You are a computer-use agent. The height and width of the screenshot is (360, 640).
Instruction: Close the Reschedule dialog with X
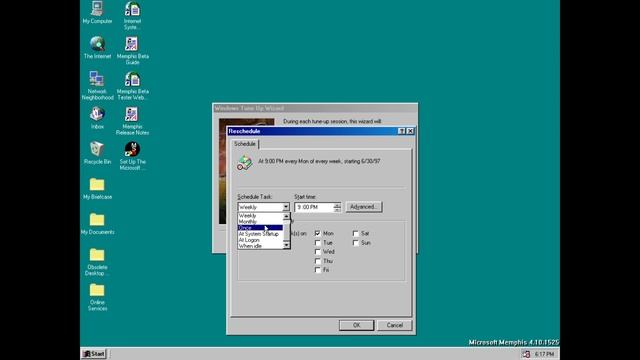[x=410, y=131]
